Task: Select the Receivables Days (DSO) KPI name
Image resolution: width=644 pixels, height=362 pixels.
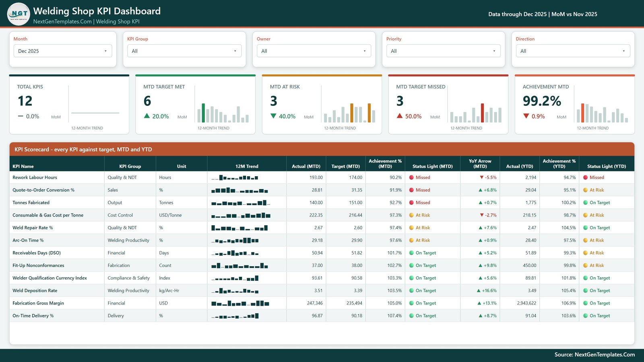Action: point(37,253)
